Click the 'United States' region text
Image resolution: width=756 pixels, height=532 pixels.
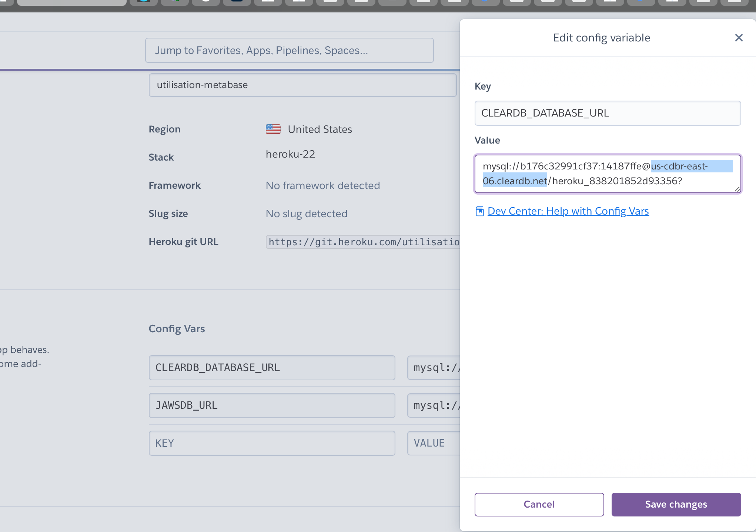pyautogui.click(x=320, y=129)
